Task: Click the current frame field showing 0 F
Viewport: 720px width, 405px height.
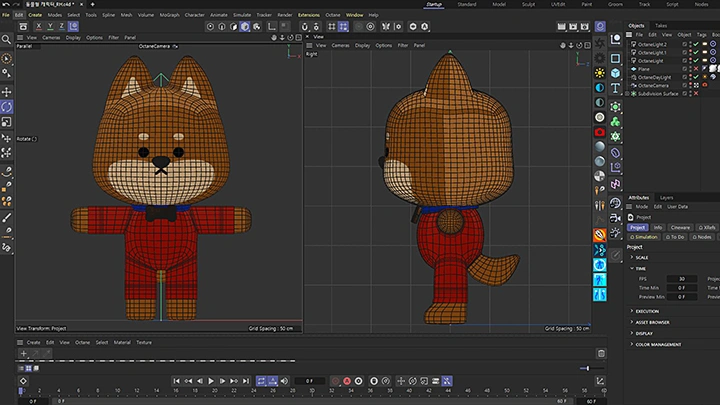Action: pyautogui.click(x=309, y=381)
